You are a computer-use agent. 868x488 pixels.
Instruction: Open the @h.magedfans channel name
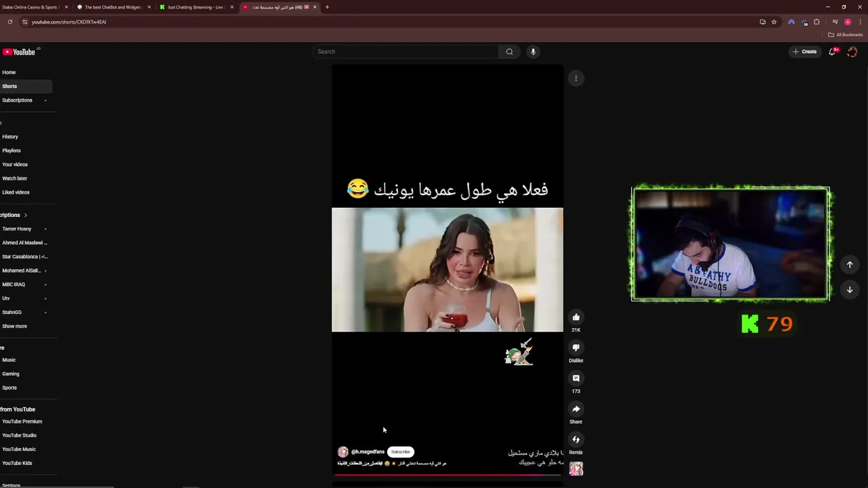[368, 452]
